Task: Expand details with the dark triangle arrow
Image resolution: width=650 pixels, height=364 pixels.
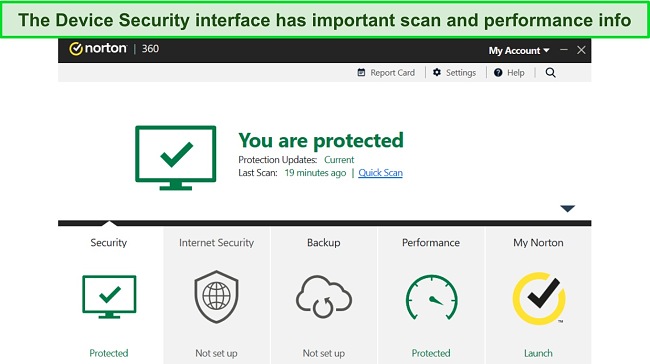Action: click(x=568, y=209)
